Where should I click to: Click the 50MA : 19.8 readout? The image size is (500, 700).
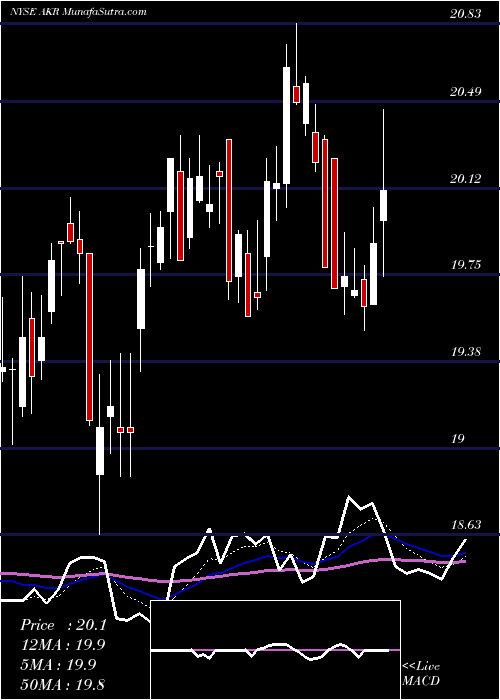(x=63, y=684)
